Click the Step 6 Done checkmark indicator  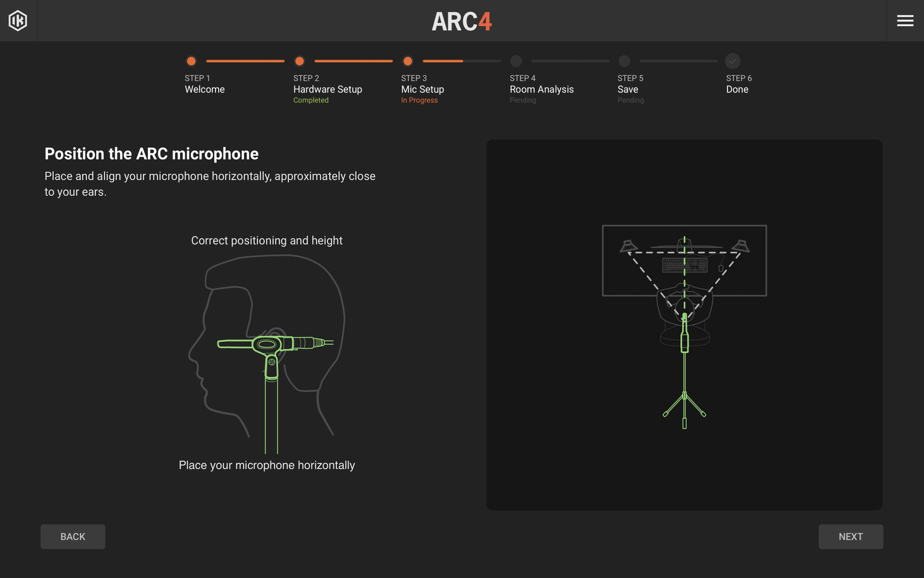(x=732, y=61)
